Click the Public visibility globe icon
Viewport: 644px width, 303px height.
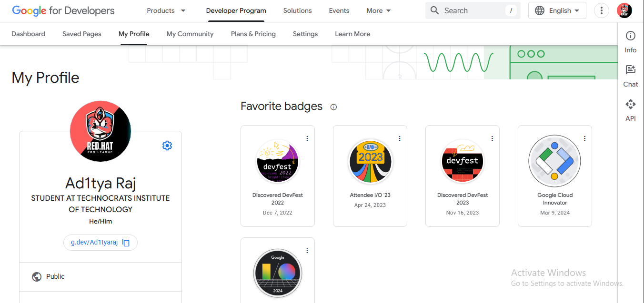[x=37, y=277]
